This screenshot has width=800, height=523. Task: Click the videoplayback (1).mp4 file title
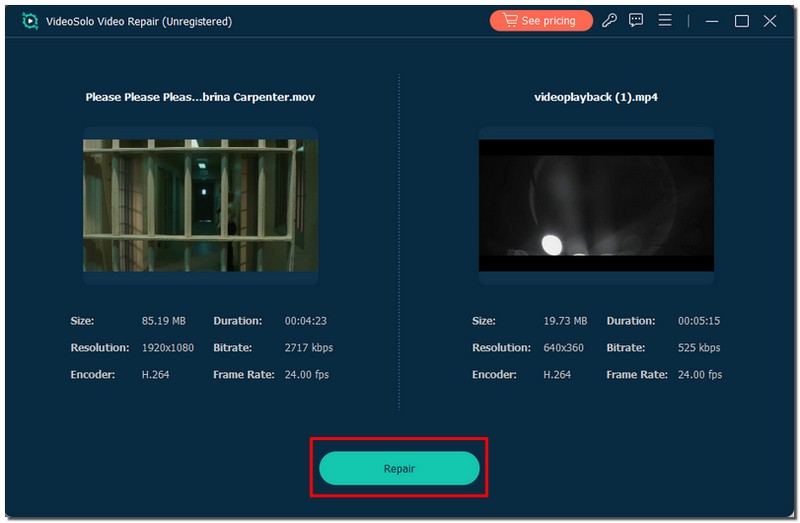596,98
